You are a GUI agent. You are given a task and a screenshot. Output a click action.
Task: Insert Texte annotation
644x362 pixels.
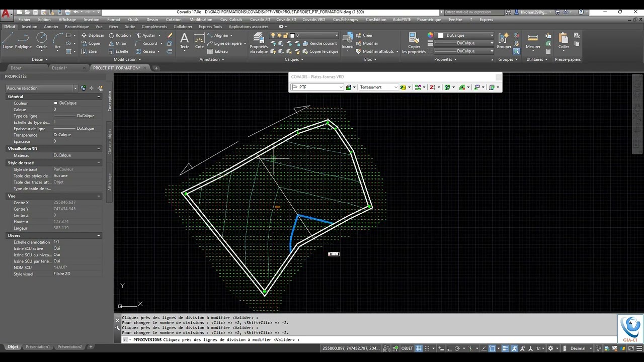[x=185, y=41]
